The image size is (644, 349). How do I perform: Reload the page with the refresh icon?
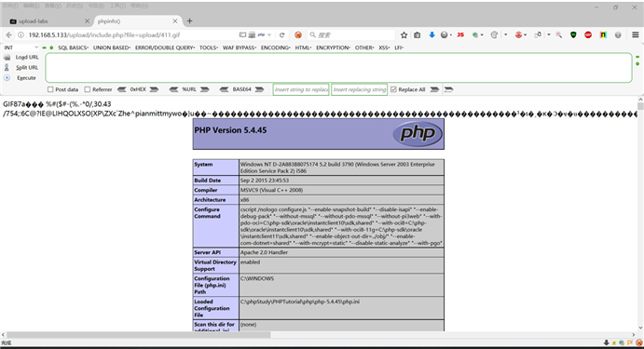[x=281, y=35]
